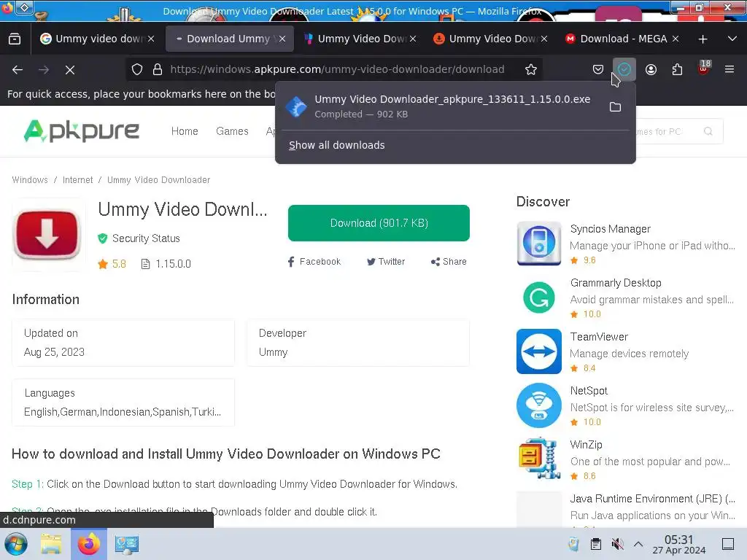Open the Grammarly Desktop title link
The image size is (747, 560).
pyautogui.click(x=616, y=283)
